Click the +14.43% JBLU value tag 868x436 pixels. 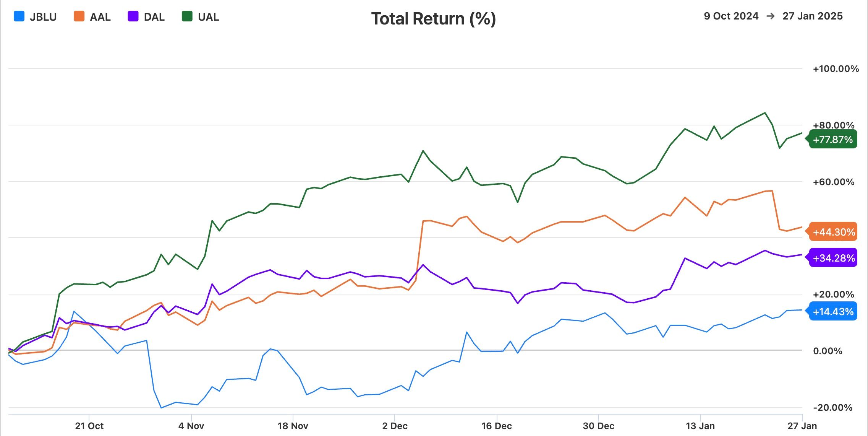coord(833,311)
